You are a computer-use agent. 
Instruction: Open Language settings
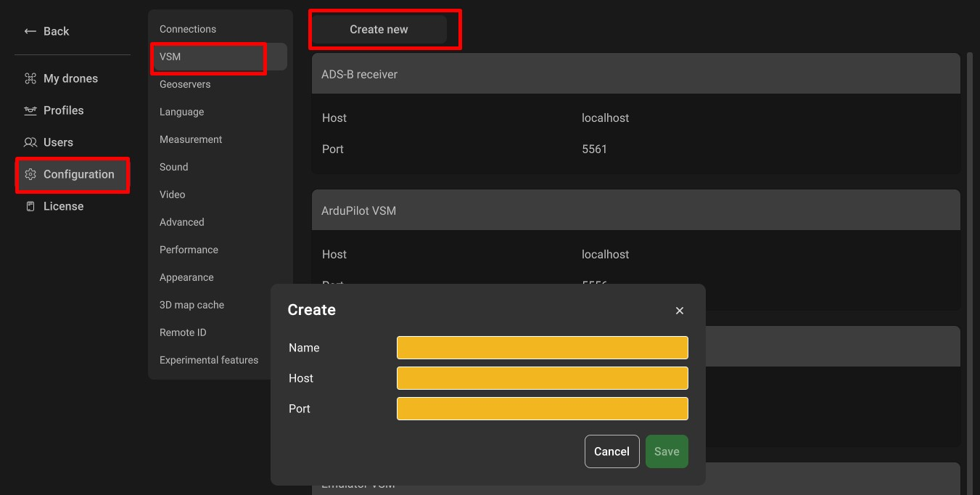click(181, 112)
